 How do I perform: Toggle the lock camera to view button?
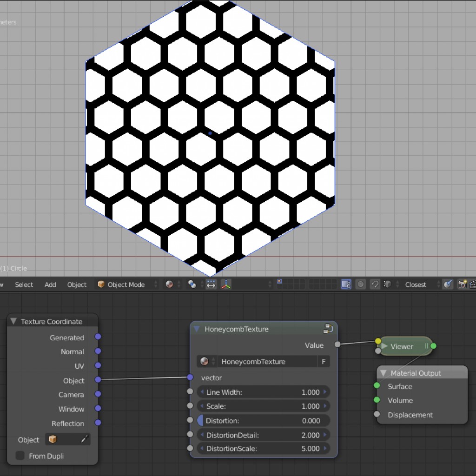click(347, 284)
